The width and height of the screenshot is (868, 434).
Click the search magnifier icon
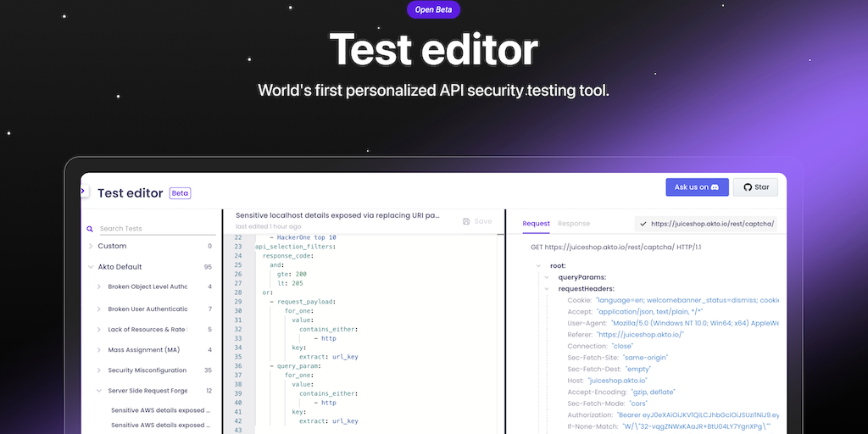(x=90, y=229)
